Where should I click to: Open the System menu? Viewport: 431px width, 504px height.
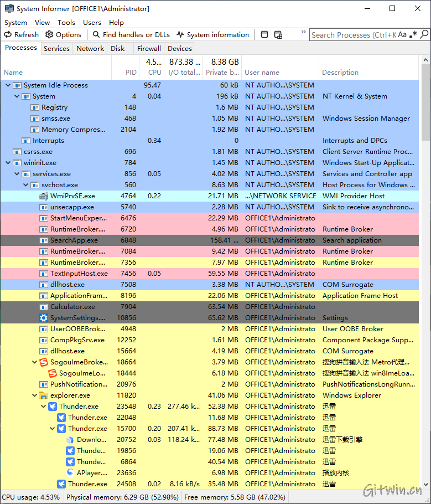pos(15,23)
